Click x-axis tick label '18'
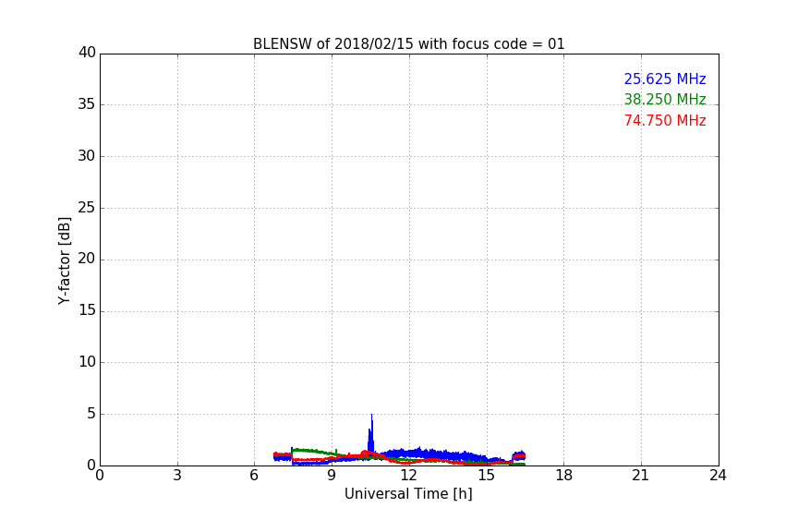This screenshot has width=798, height=532. (x=564, y=476)
